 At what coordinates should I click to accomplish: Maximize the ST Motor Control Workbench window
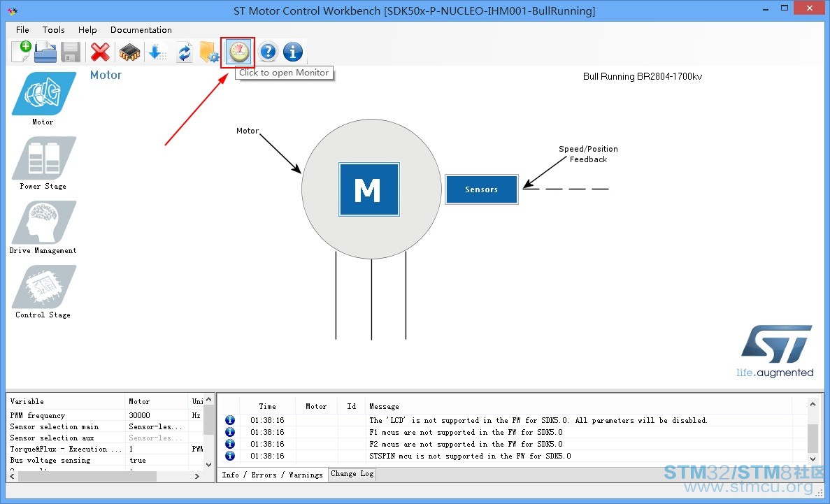pos(785,8)
